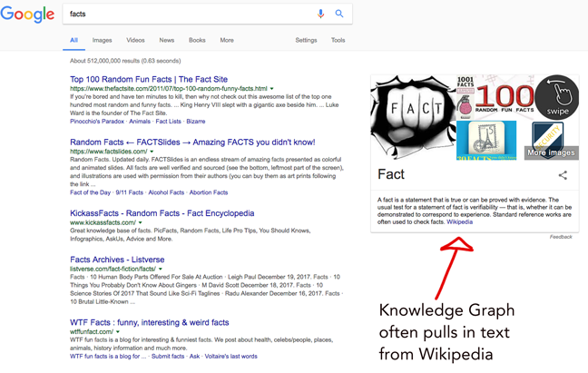Click the listverse.com/fact-fiction/facts/ green URL
The height and width of the screenshot is (373, 588).
pos(113,270)
